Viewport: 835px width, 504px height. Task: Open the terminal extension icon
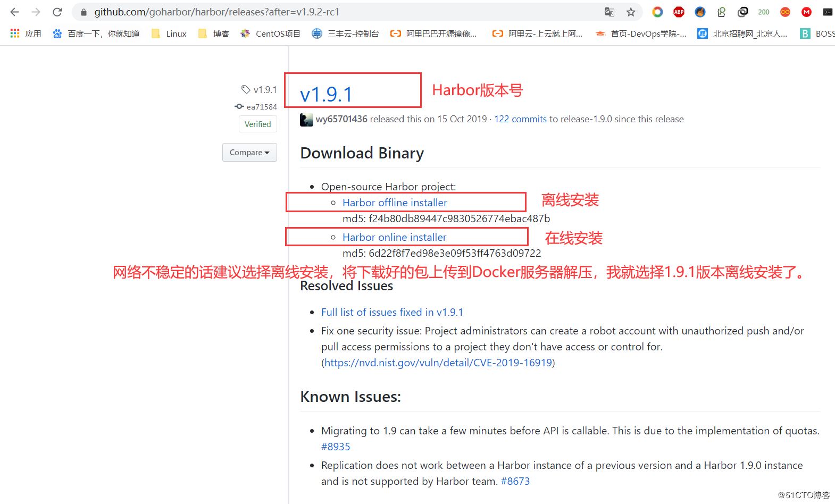click(828, 12)
